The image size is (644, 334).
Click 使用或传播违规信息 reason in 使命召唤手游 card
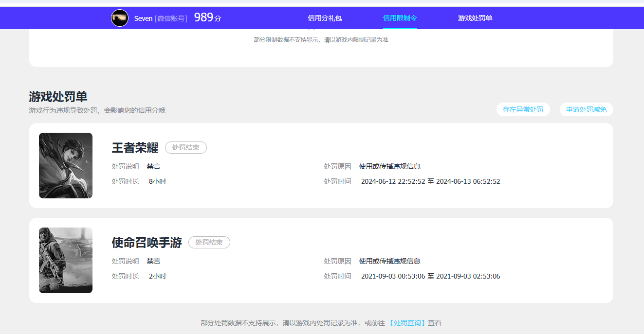tap(390, 261)
